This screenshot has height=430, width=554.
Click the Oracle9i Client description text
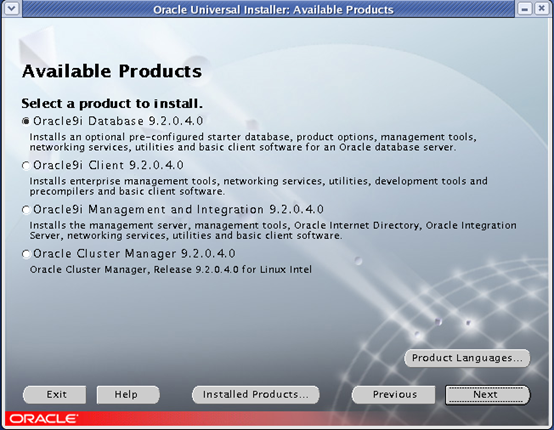pos(258,186)
